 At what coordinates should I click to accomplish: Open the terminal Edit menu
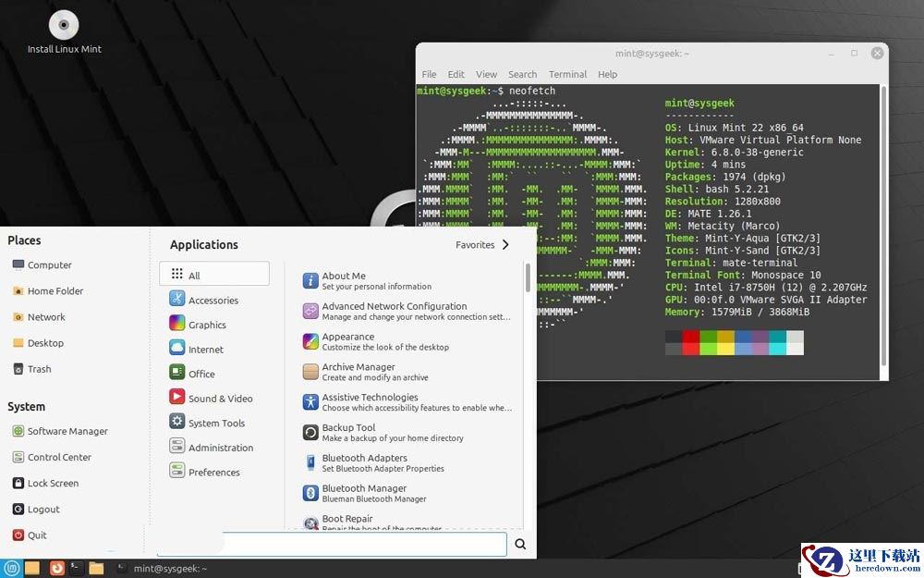click(456, 74)
